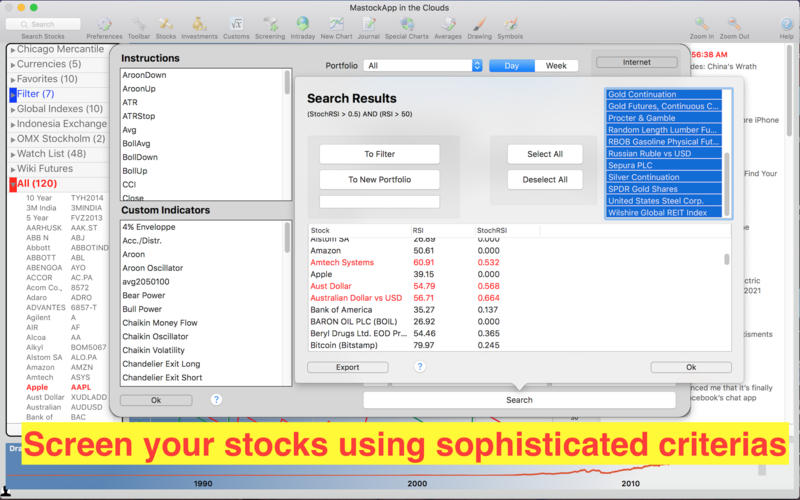Click the New Chart icon
This screenshot has width=800, height=500.
click(x=336, y=24)
